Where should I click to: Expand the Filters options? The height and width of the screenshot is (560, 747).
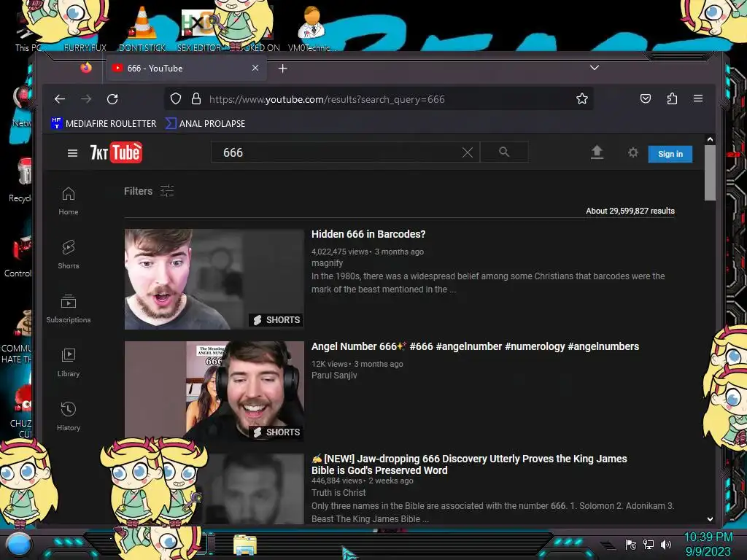click(x=149, y=191)
